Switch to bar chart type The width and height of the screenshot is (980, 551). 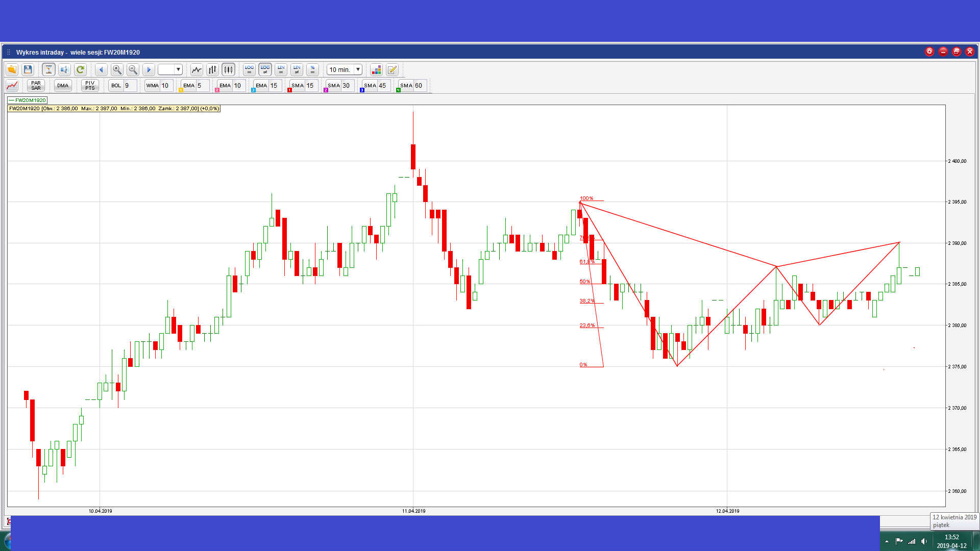212,69
